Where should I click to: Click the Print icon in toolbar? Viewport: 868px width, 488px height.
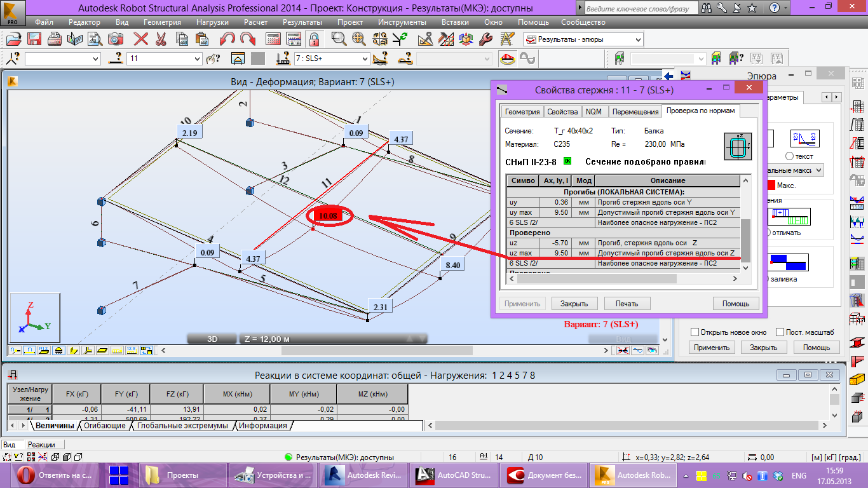(55, 39)
